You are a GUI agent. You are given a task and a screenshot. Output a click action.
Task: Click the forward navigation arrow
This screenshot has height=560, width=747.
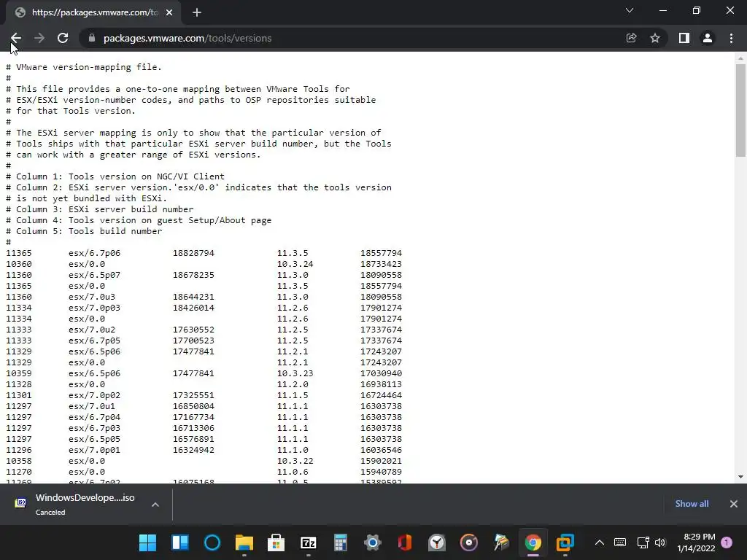(x=39, y=38)
